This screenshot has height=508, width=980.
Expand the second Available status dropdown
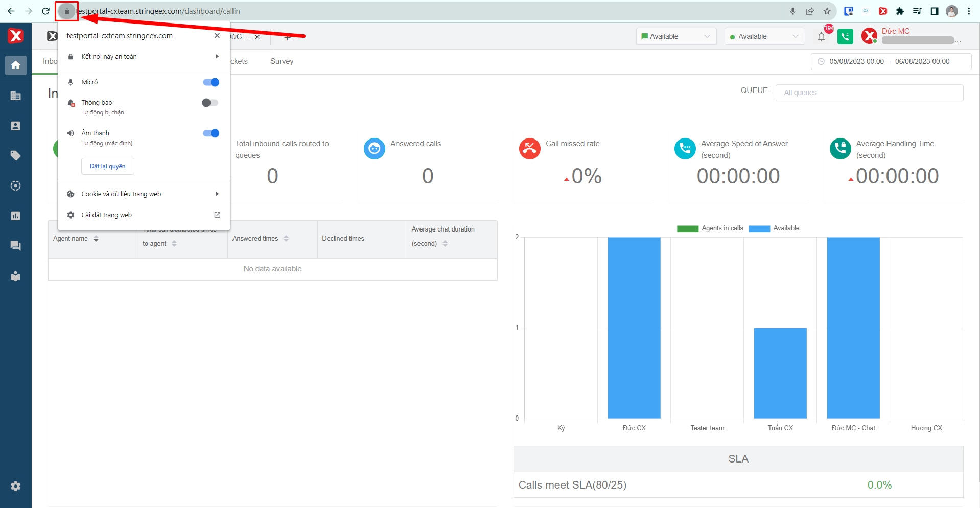(764, 36)
